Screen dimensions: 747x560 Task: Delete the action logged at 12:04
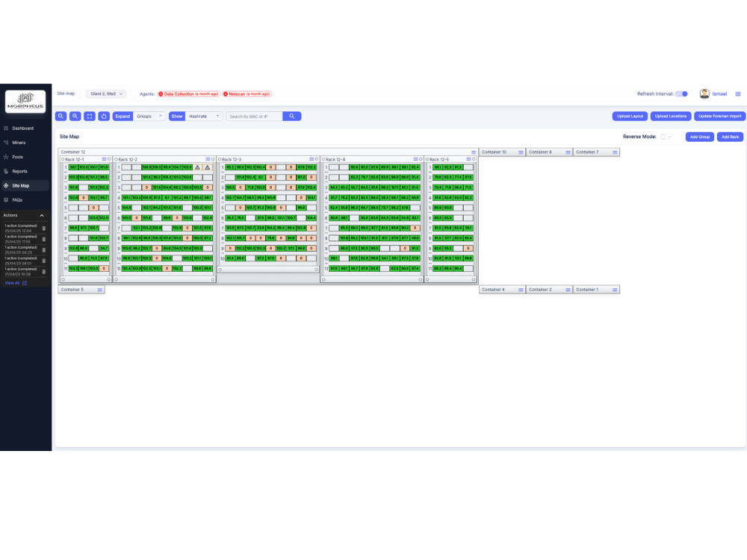point(44,228)
